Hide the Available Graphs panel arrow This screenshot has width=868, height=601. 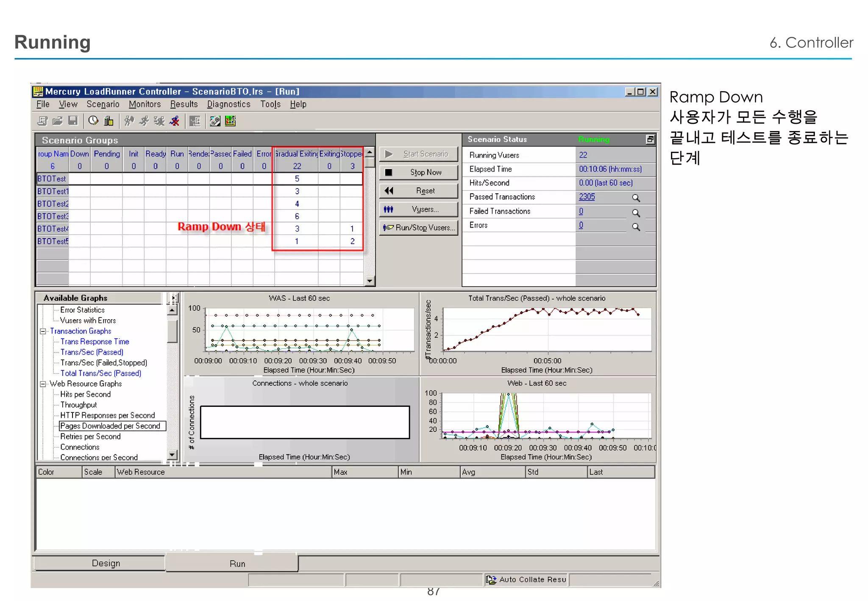pos(173,298)
